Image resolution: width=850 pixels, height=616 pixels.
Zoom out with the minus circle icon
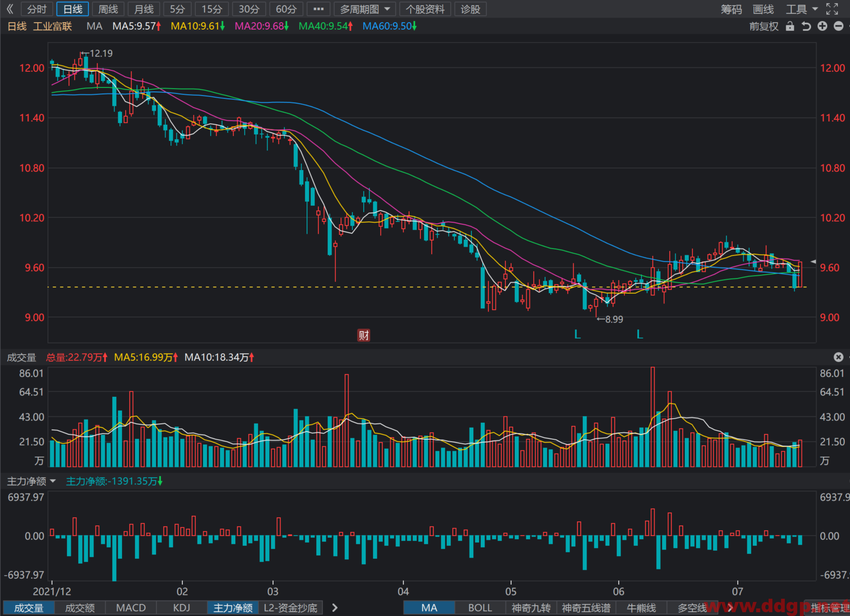coord(839,26)
